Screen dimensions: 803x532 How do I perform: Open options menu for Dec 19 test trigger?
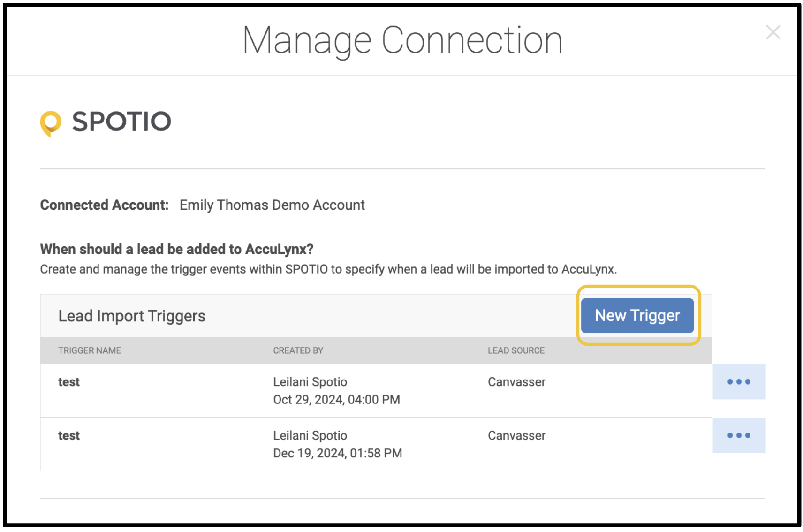coord(739,435)
